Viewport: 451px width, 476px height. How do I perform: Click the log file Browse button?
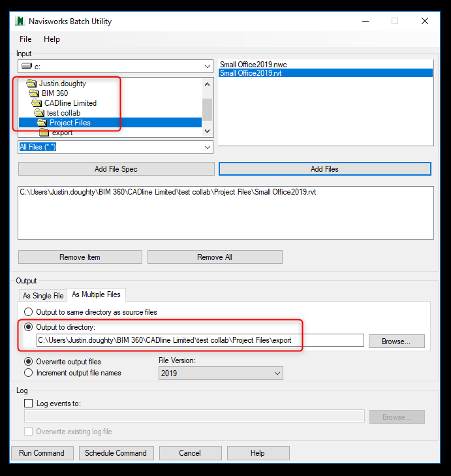[397, 417]
